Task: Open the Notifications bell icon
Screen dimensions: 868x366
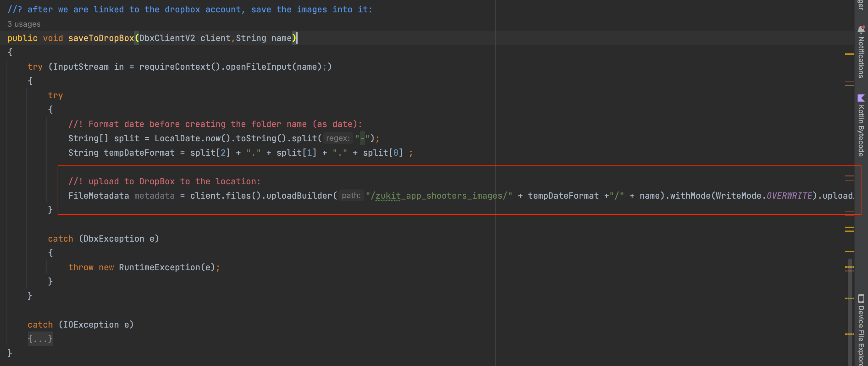Action: pyautogui.click(x=861, y=30)
